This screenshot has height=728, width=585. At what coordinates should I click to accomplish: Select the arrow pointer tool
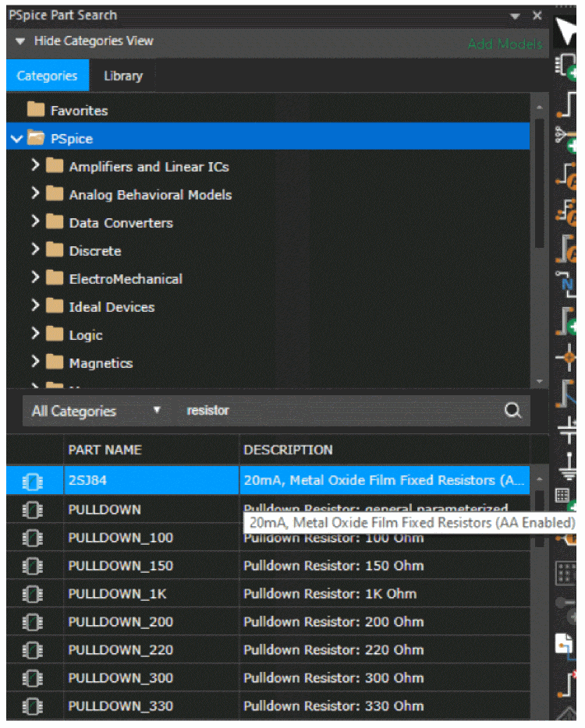point(566,31)
